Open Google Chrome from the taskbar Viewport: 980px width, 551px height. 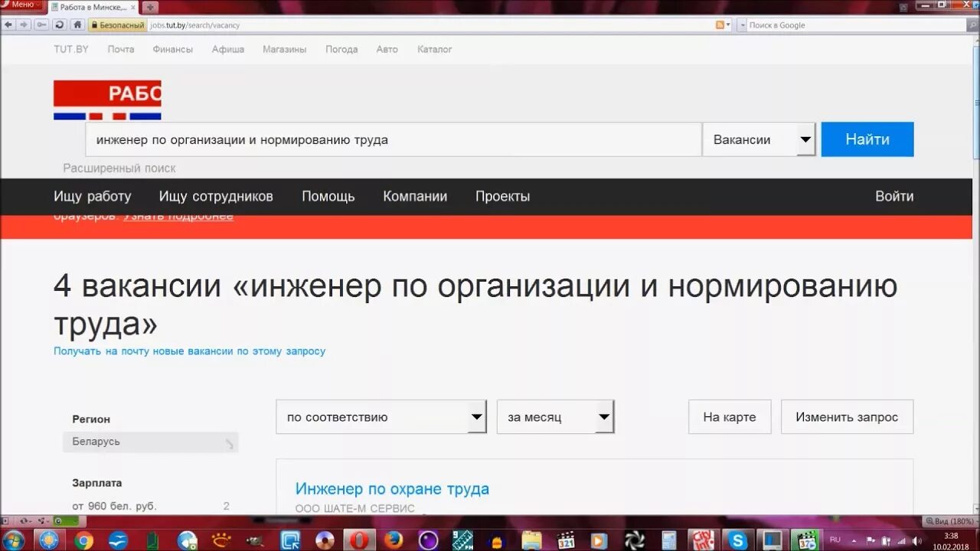[x=83, y=540]
